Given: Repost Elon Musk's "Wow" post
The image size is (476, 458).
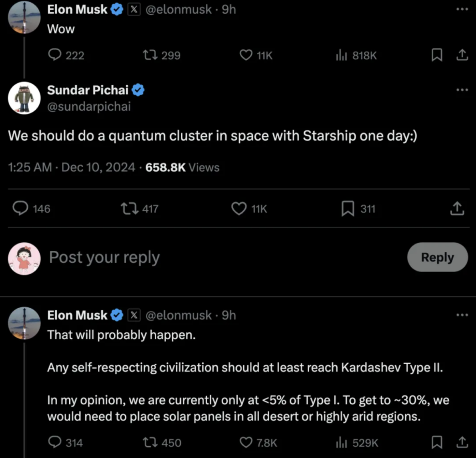Looking at the screenshot, I should pos(149,55).
